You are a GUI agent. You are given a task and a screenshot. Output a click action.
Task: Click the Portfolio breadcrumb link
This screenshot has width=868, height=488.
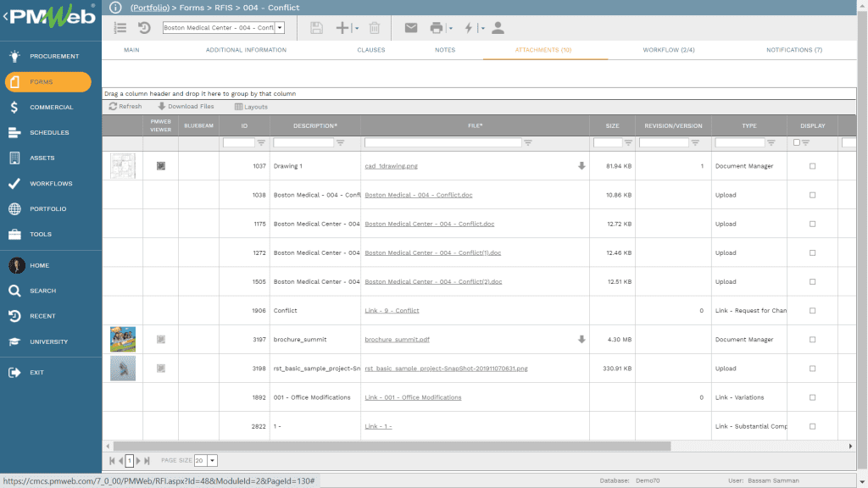[x=150, y=8]
